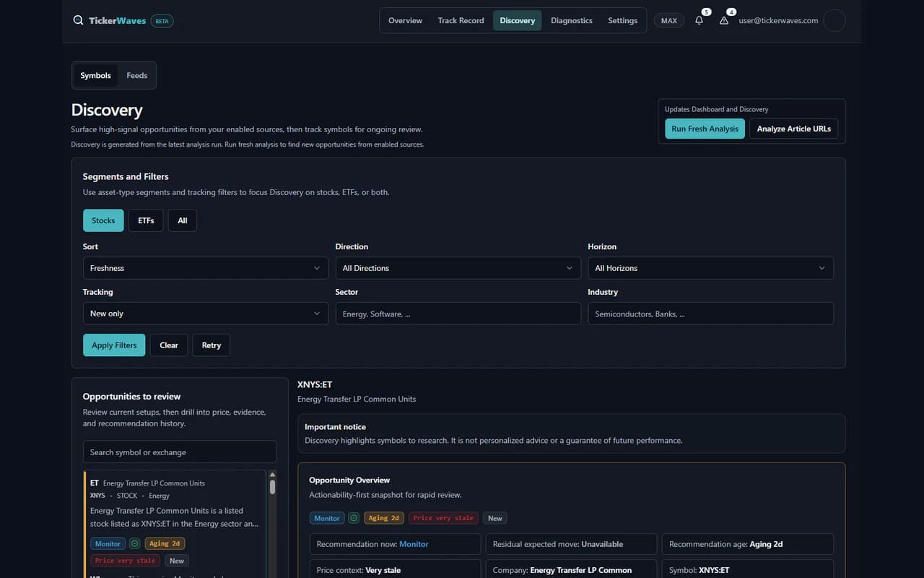Click the XNYS:ET detail heading
The width and height of the screenshot is (924, 578).
315,384
